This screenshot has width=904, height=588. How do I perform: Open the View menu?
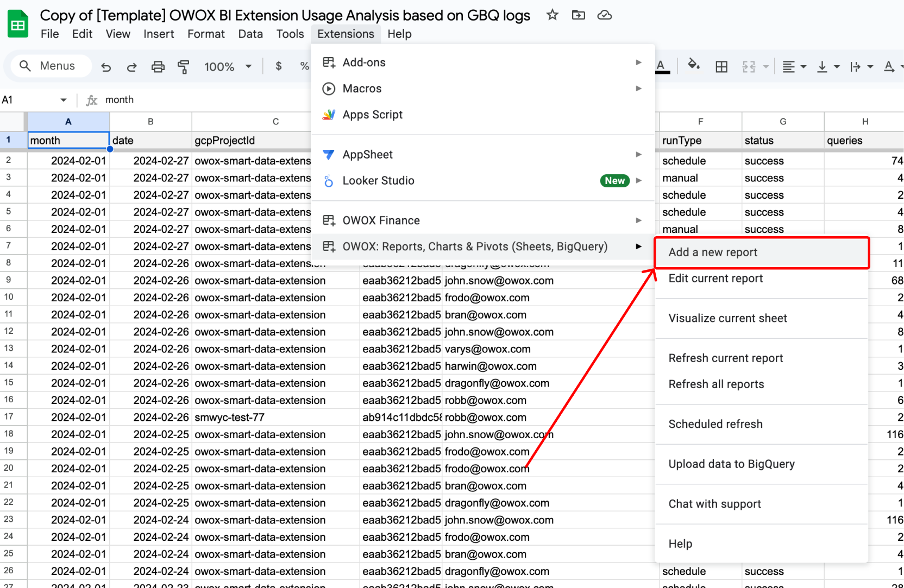(x=118, y=34)
